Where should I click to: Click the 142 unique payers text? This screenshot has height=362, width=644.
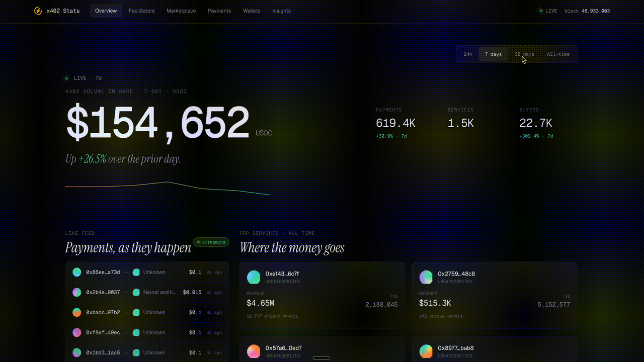tap(441, 316)
